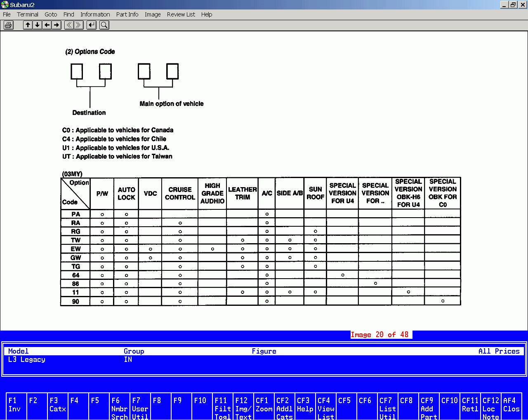Image resolution: width=528 pixels, height=420 pixels.
Task: Click the F7 User Util function key
Action: tap(140, 406)
